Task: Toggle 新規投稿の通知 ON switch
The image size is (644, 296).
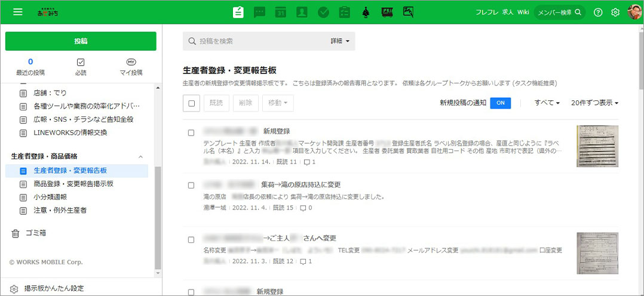Action: [500, 103]
